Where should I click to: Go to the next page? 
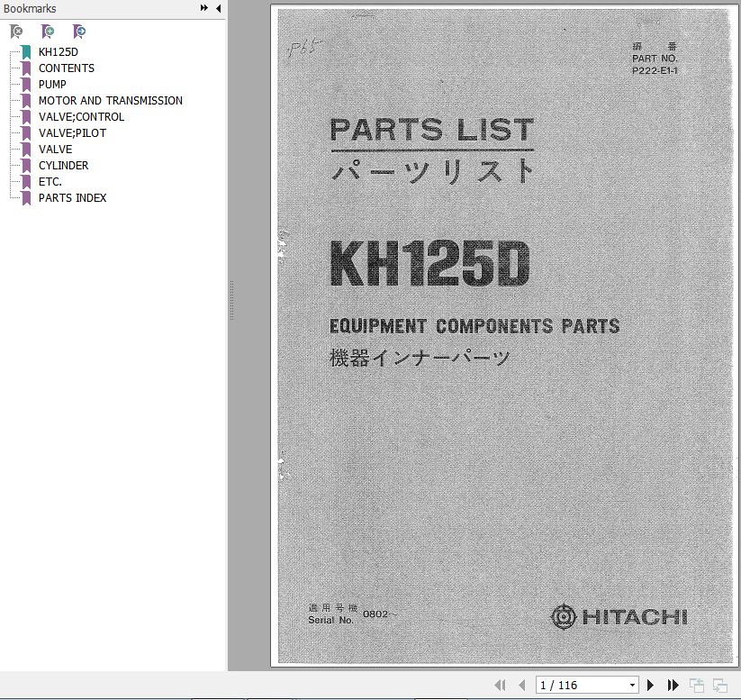[650, 685]
